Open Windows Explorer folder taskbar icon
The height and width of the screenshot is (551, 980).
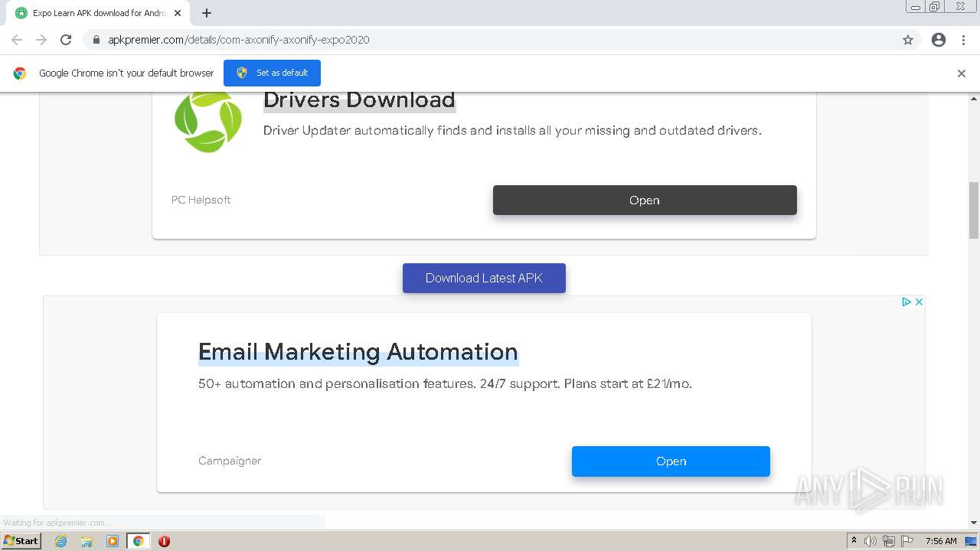pyautogui.click(x=87, y=541)
